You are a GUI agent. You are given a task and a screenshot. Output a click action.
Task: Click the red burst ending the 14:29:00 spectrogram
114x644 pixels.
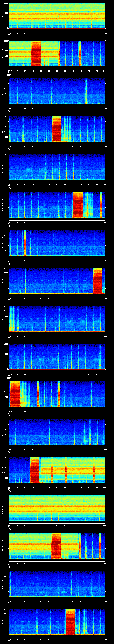pyautogui.click(x=98, y=281)
